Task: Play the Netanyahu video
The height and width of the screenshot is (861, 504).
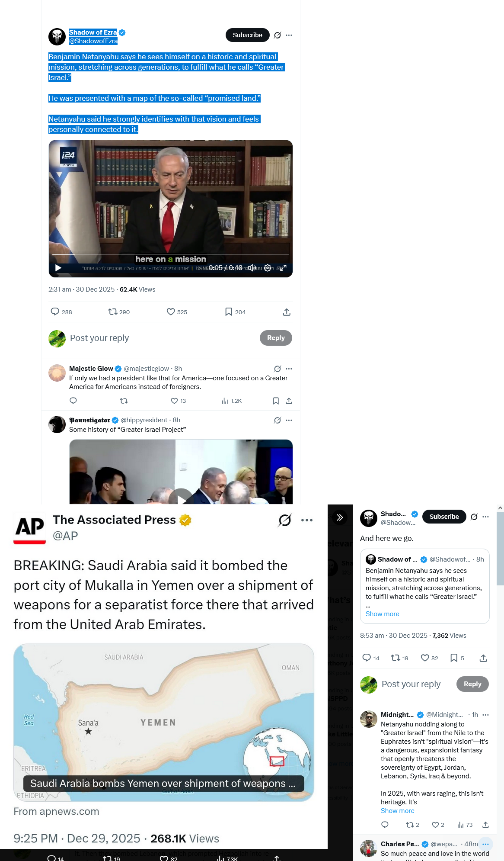Action: [58, 268]
